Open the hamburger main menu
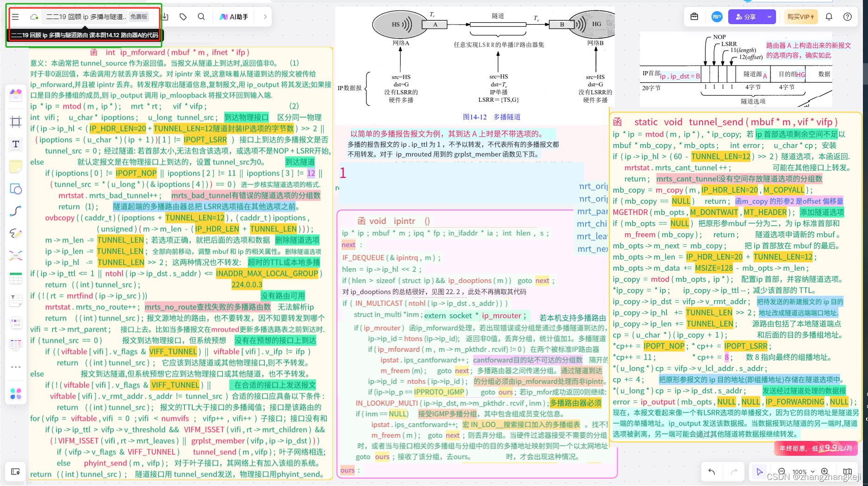Image resolution: width=868 pixels, height=486 pixels. coord(15,17)
